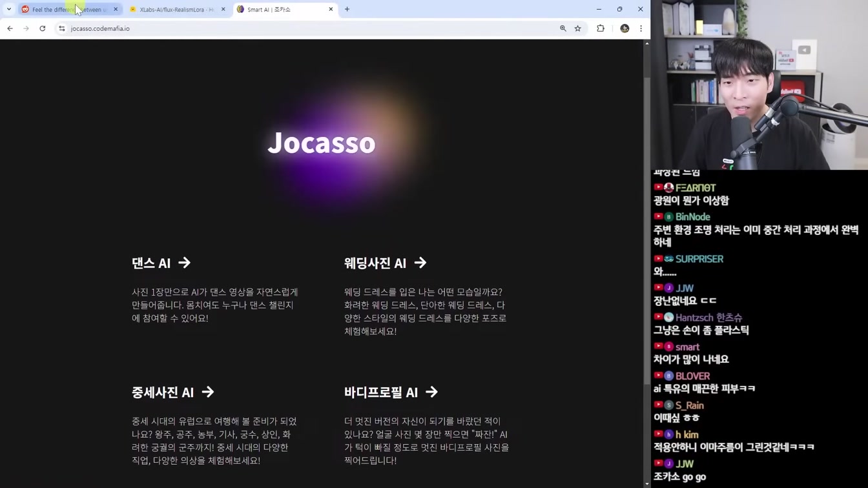Click the Jocasso logo title
The image size is (868, 488).
[322, 143]
